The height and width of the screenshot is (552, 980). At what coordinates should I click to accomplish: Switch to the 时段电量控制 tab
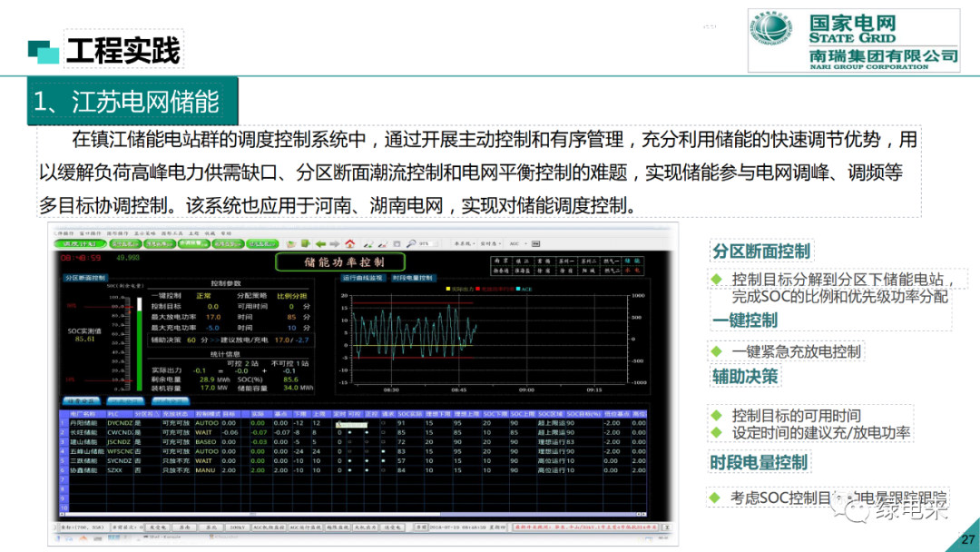click(413, 278)
